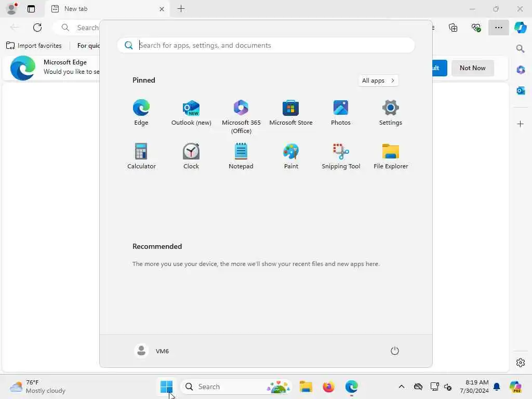Open the VM6 user account menu
The width and height of the screenshot is (532, 399).
(152, 351)
